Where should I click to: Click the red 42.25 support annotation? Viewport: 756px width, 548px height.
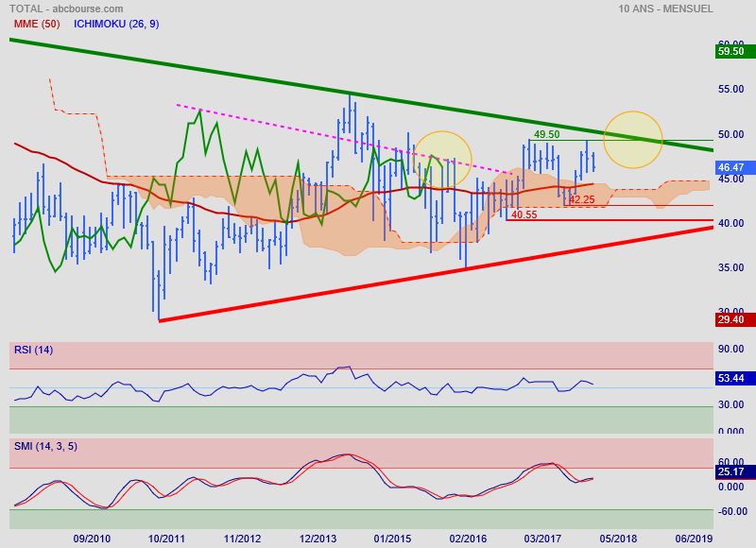coord(581,199)
